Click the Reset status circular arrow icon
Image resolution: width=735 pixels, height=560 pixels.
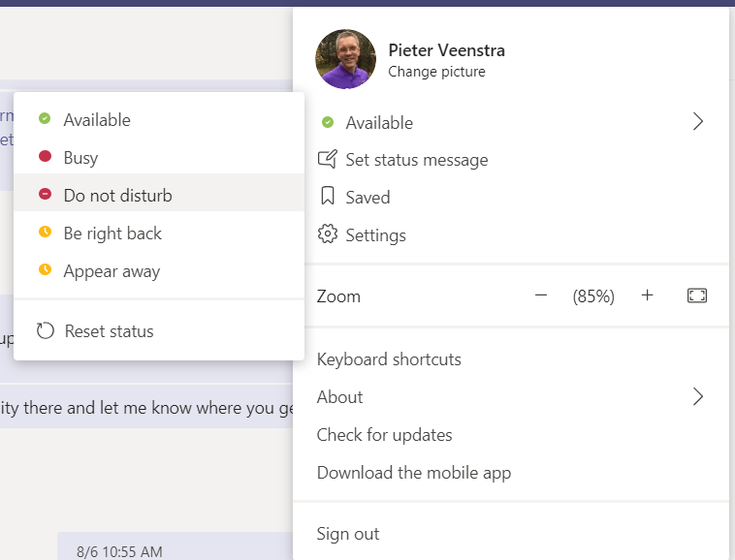point(46,330)
